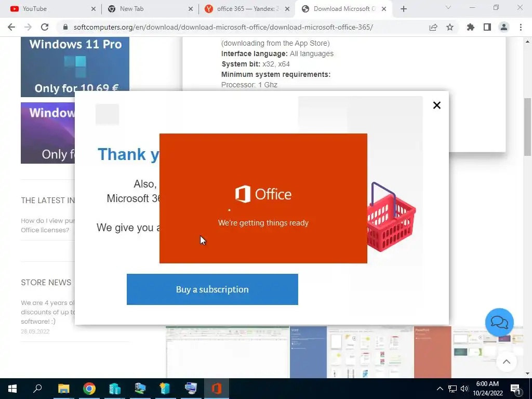The image size is (532, 399).
Task: Open the share page icon
Action: pyautogui.click(x=433, y=27)
